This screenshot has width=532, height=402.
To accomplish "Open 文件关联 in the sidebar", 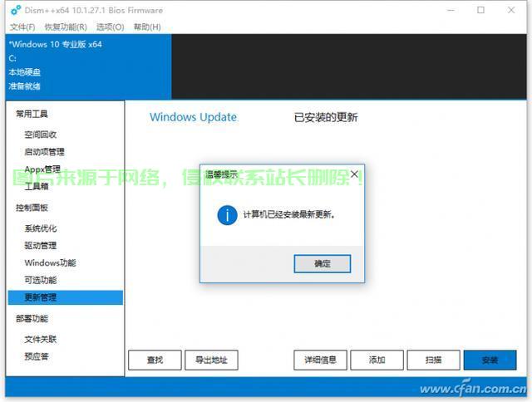I will pyautogui.click(x=41, y=339).
